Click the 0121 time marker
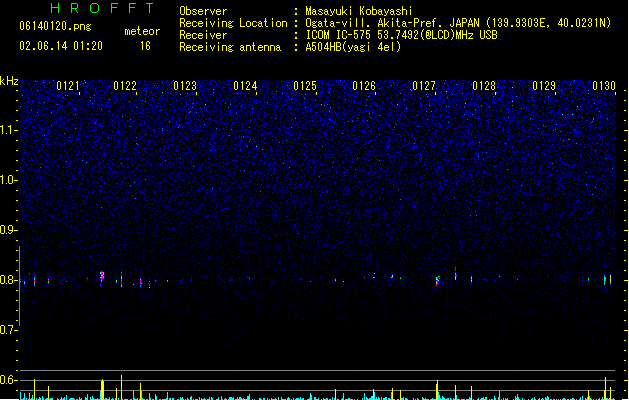 [x=68, y=86]
